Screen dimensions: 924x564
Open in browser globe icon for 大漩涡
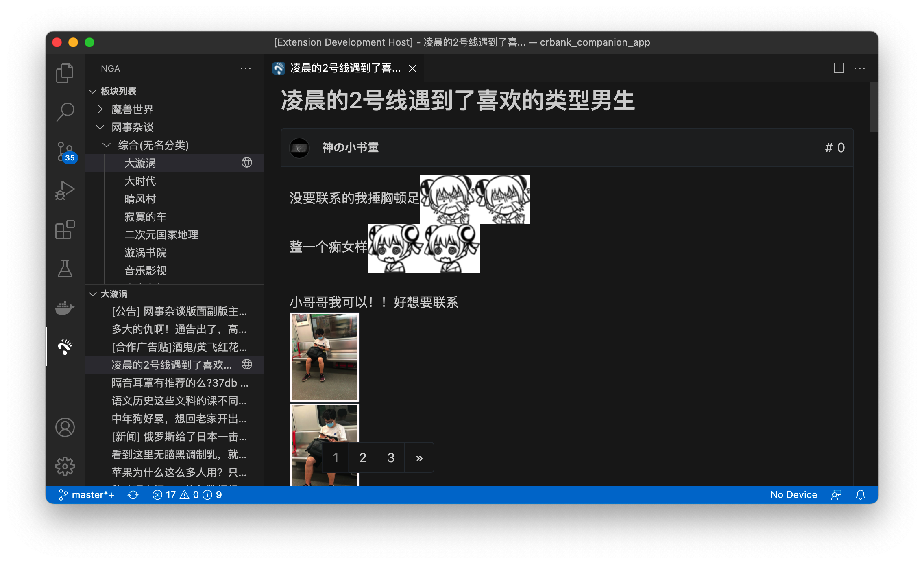247,163
